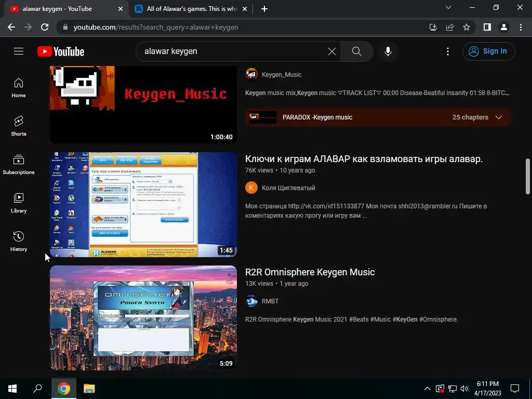
Task: Click the orange K channel avatar
Action: [x=251, y=188]
